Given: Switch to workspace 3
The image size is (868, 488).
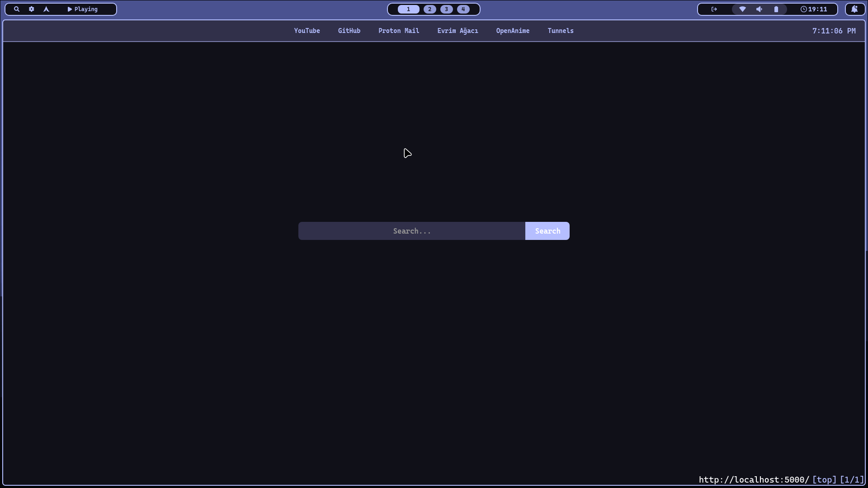Looking at the screenshot, I should click(x=446, y=9).
